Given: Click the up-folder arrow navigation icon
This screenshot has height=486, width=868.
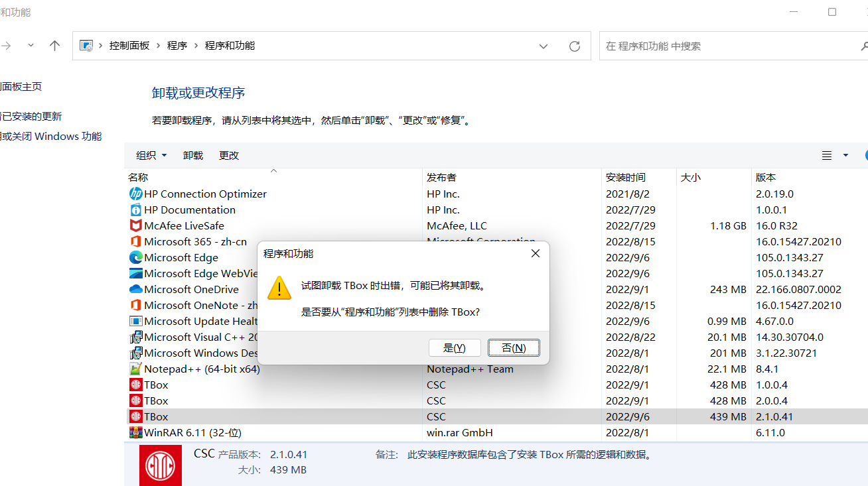Looking at the screenshot, I should (x=55, y=46).
